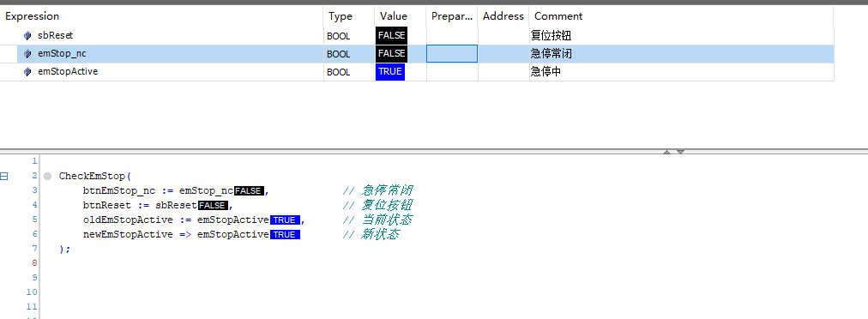
Task: Click inline FALSE value on line 4
Action: point(213,206)
